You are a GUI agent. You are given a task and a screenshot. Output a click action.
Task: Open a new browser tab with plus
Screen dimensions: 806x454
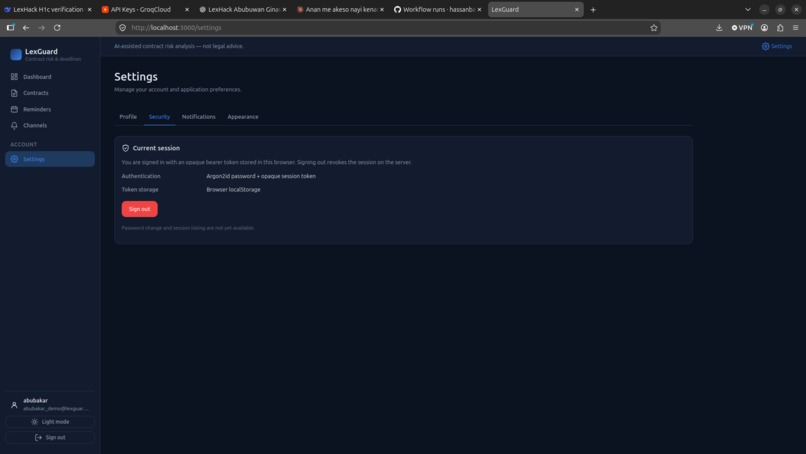593,9
